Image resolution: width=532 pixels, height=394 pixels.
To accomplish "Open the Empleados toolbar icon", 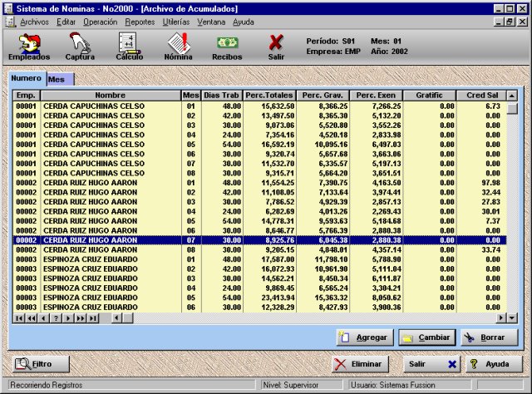I will coord(29,46).
